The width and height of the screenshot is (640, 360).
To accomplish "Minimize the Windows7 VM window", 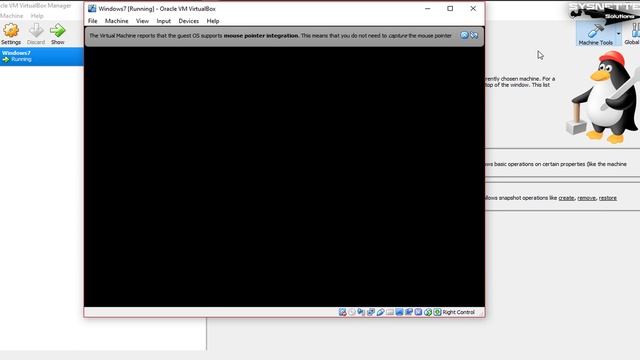I will 427,9.
